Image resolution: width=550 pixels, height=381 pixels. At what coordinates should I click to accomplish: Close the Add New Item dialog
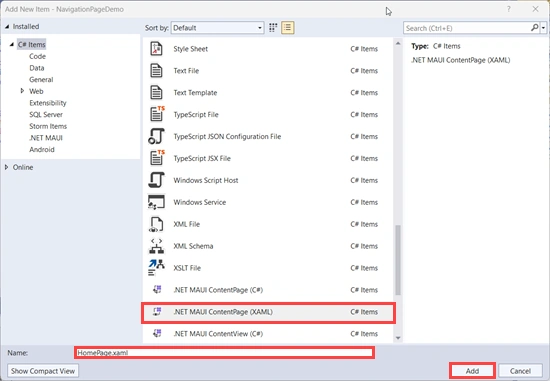coord(535,9)
